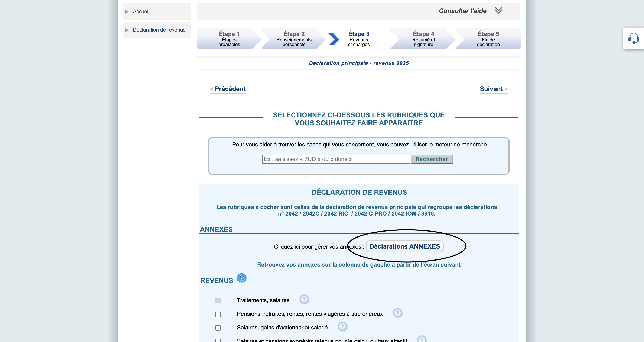The width and height of the screenshot is (644, 342).
Task: Click the 'Traitements, salaires' label
Action: 263,300
